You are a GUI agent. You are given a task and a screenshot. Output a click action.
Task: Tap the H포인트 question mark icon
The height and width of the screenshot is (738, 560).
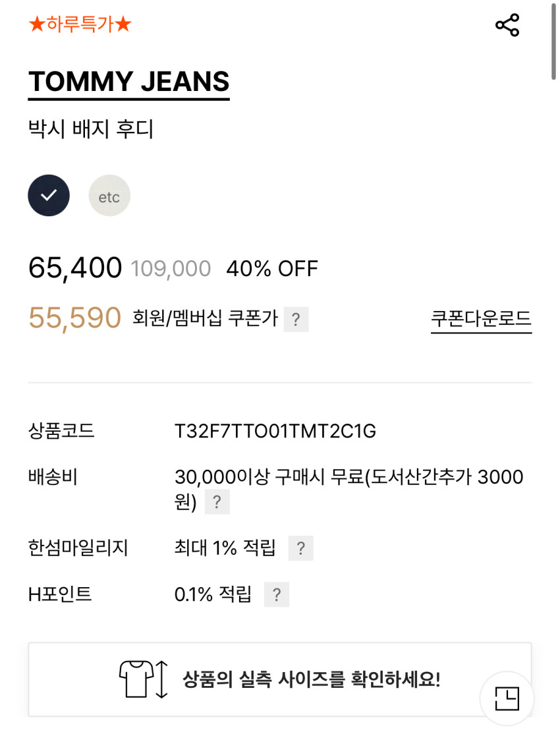tap(277, 595)
